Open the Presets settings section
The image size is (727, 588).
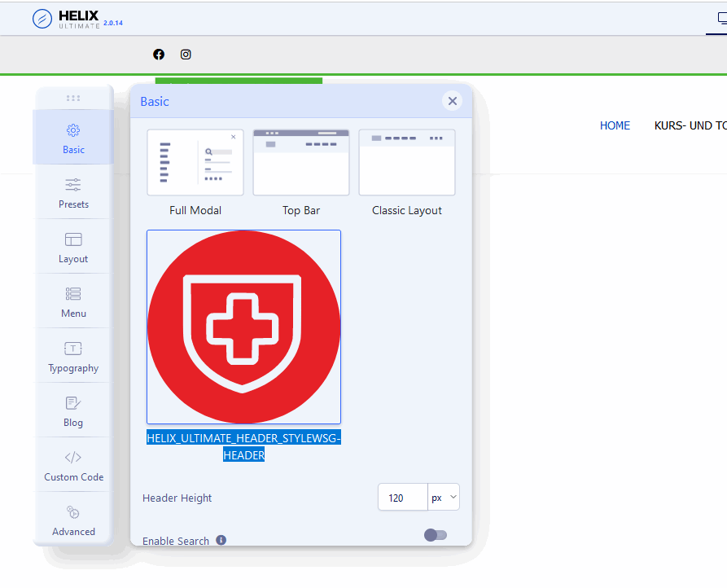73,192
